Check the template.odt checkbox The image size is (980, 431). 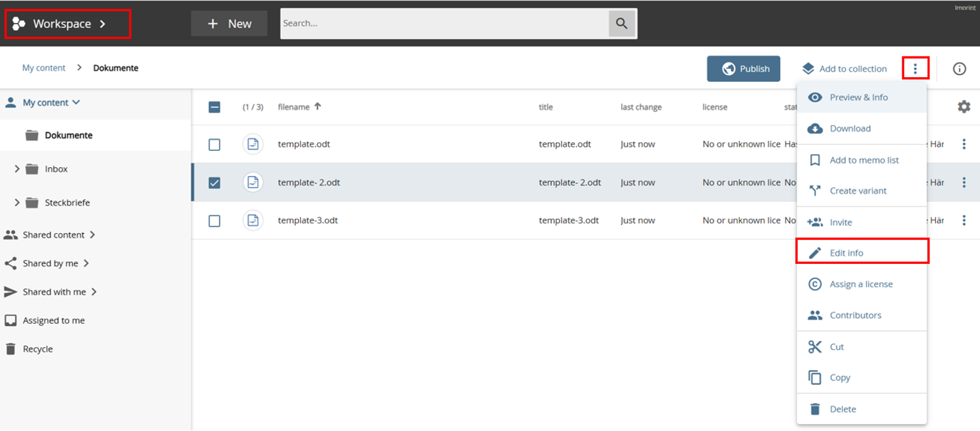pos(214,145)
